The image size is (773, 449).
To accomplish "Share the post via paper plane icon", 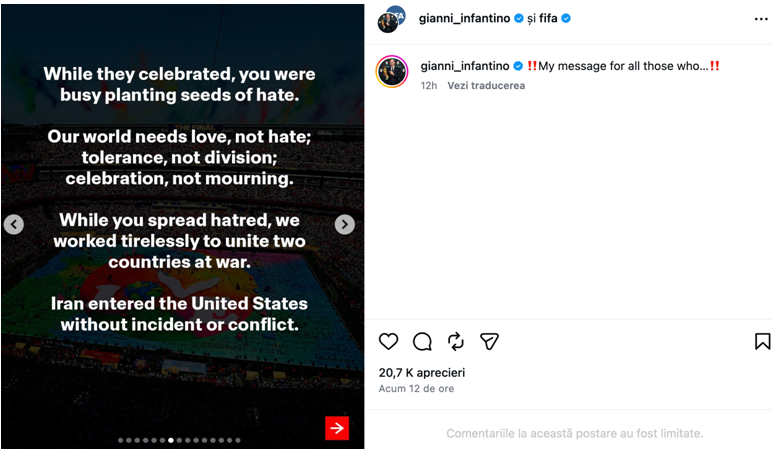I will pyautogui.click(x=490, y=341).
